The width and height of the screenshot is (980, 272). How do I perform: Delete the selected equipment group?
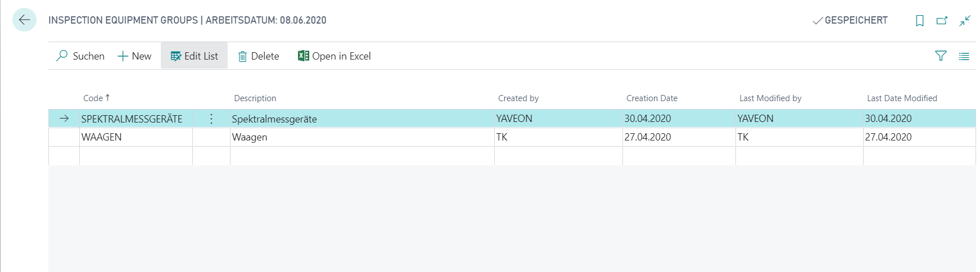(x=259, y=56)
